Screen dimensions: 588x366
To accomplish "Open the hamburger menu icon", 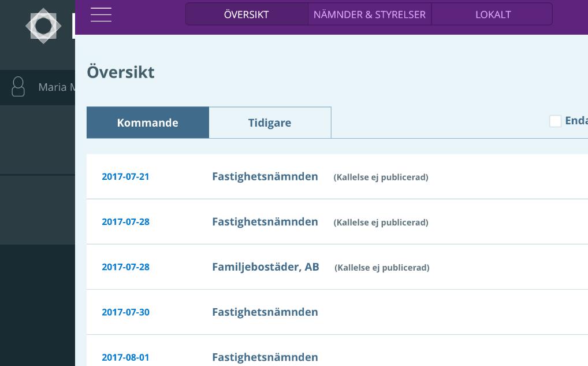I will click(101, 14).
